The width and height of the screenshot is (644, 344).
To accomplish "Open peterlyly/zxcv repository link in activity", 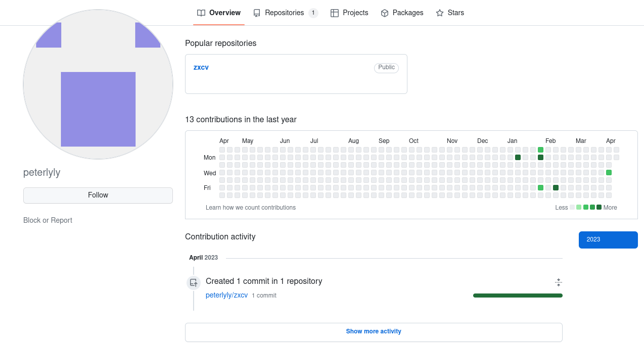I will [226, 295].
